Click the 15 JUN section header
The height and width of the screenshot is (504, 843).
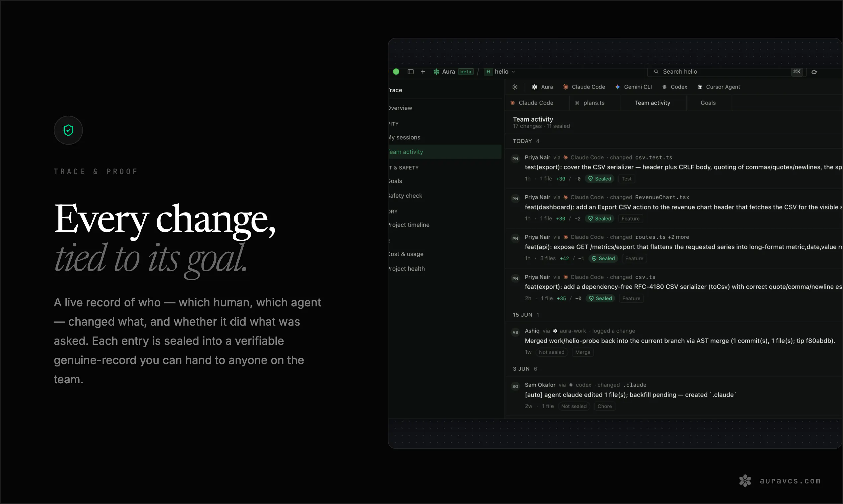[x=526, y=315]
